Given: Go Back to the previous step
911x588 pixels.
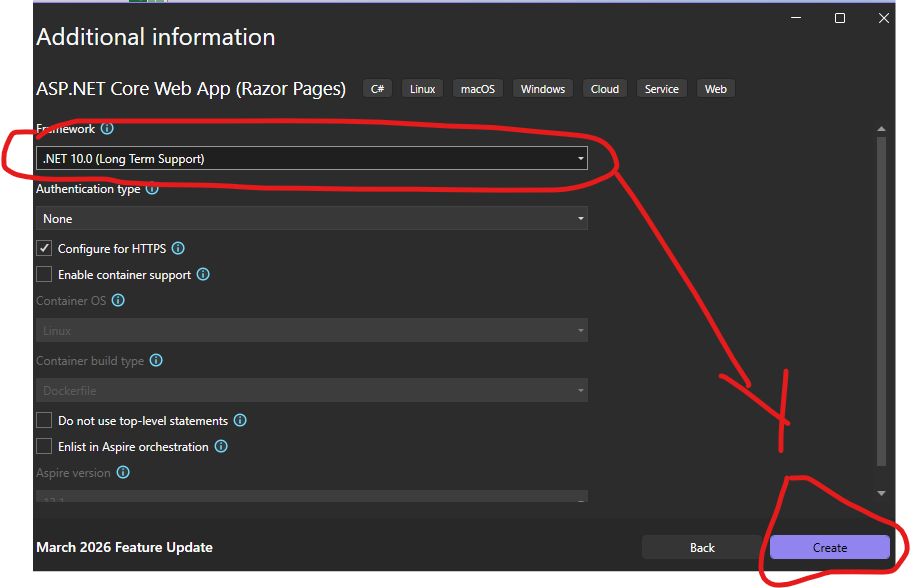Looking at the screenshot, I should tap(702, 547).
